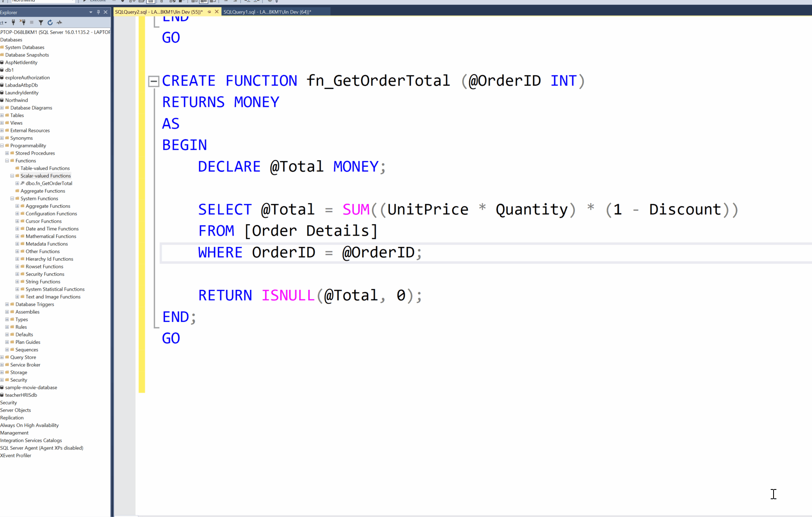Screen dimensions: 812x517
Task: Click the Connect Object Explorer plug icon
Action: click(x=13, y=23)
